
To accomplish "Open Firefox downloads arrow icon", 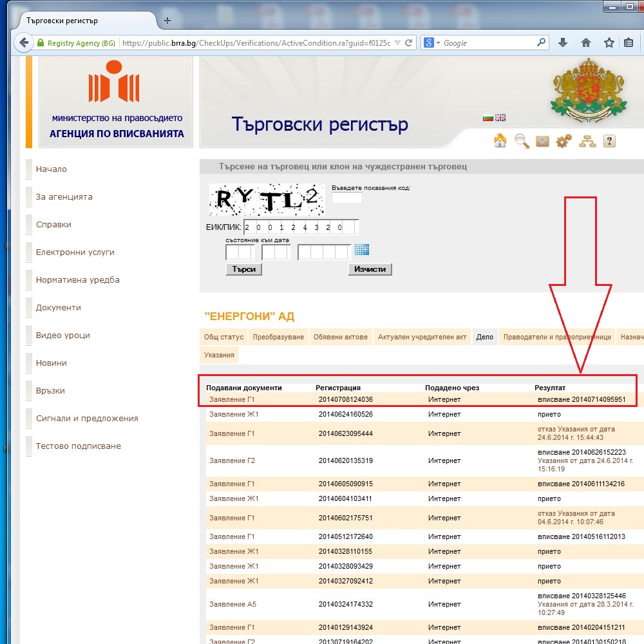I will point(563,43).
